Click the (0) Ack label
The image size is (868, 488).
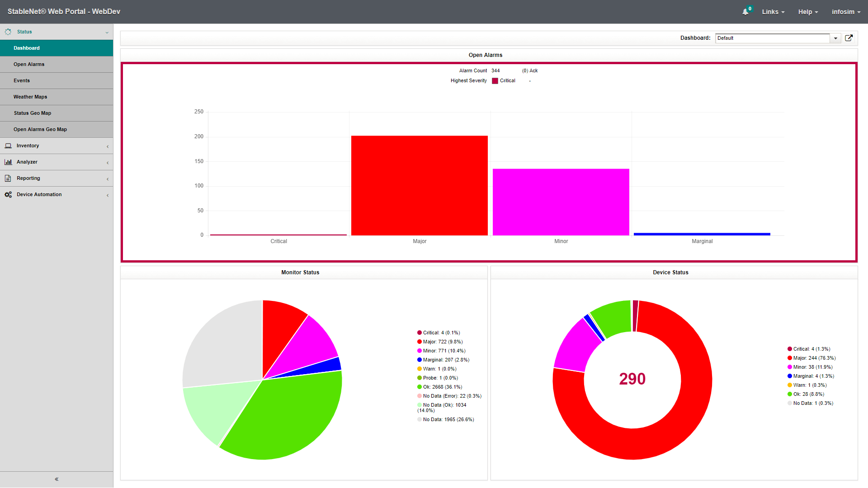(x=530, y=70)
